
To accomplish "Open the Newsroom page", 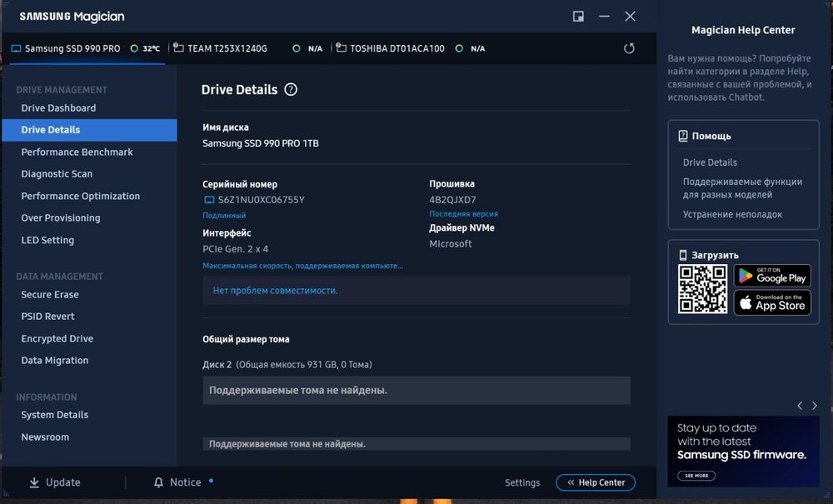I will point(45,437).
